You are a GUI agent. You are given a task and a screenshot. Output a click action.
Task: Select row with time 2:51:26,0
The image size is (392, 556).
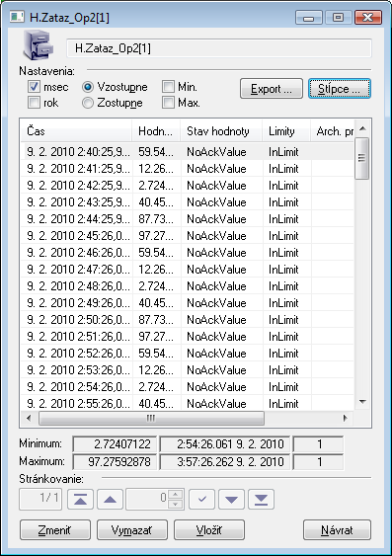tap(188, 336)
